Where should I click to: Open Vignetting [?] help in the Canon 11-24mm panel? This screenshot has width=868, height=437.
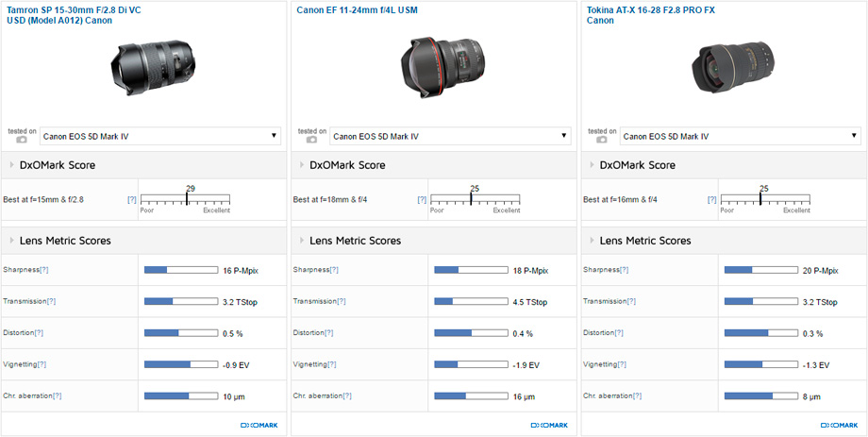pos(331,364)
